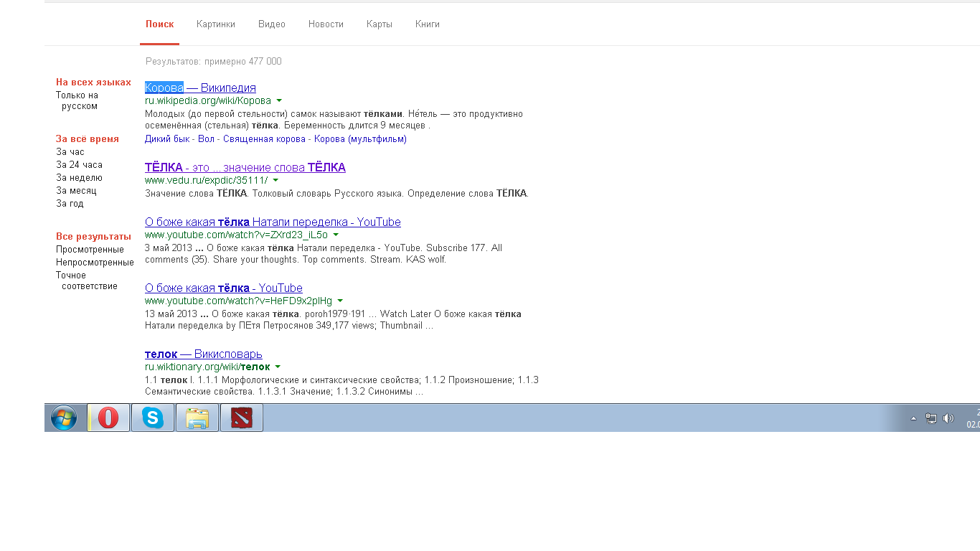Follow the Дикий бык sitelink

coord(167,139)
